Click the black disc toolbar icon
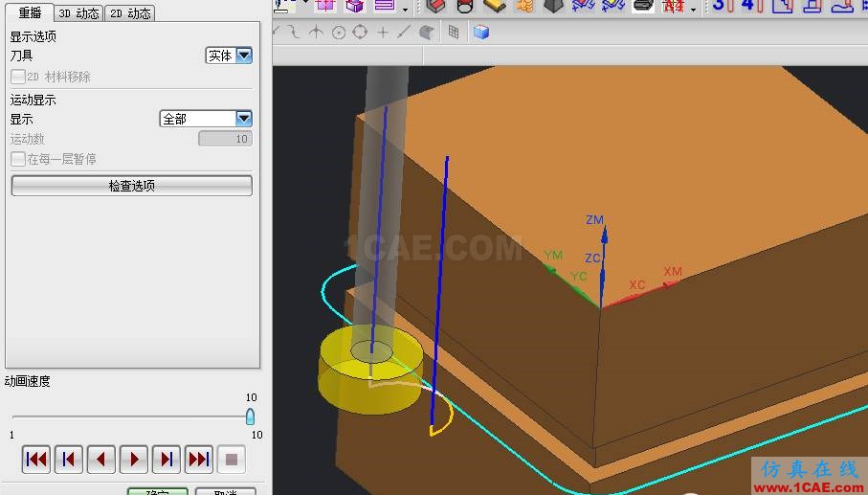Image resolution: width=868 pixels, height=495 pixels. [x=643, y=6]
